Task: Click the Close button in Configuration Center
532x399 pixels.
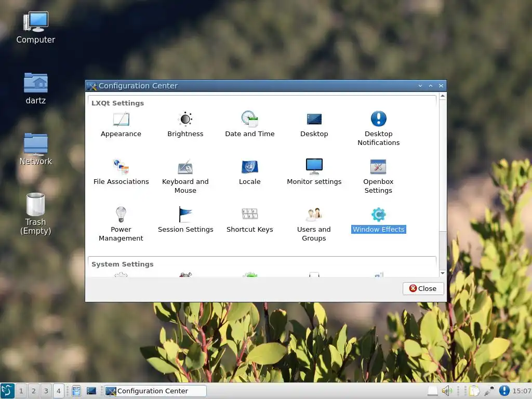Action: point(423,288)
